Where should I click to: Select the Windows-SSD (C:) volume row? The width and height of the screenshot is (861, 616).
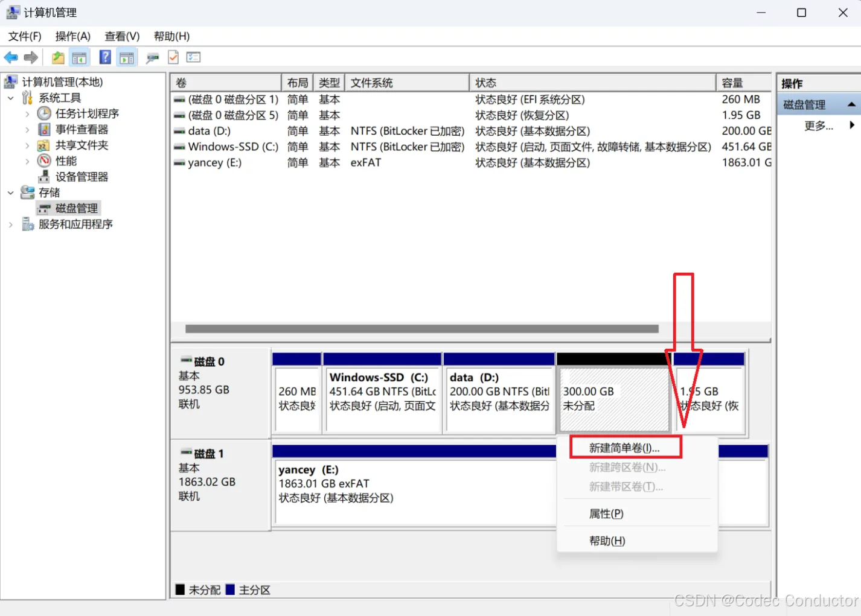[471, 147]
